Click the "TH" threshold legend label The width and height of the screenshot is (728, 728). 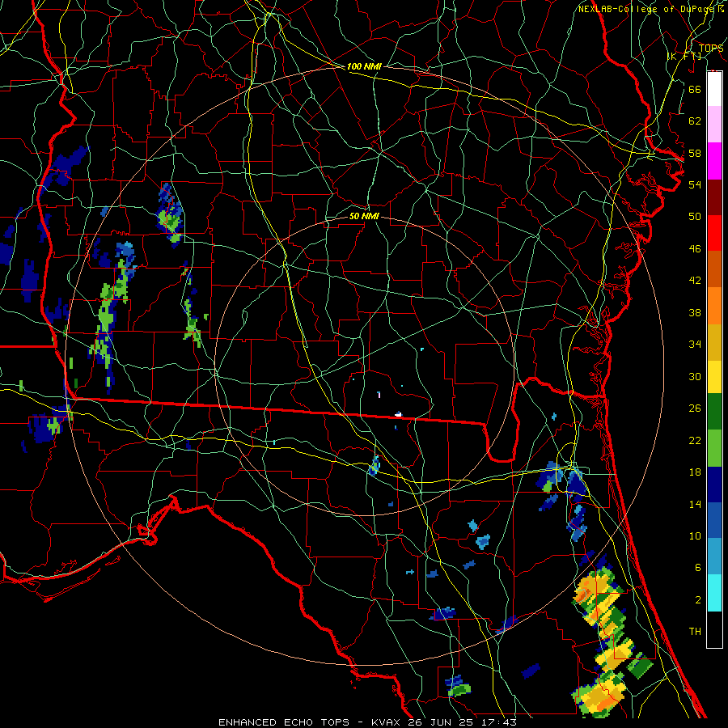tap(695, 632)
